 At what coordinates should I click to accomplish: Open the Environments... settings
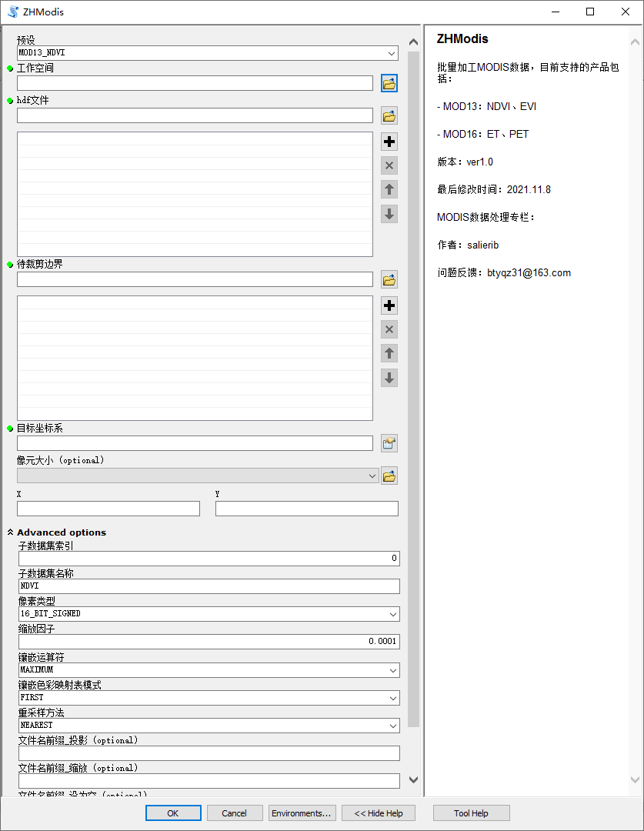coord(302,813)
